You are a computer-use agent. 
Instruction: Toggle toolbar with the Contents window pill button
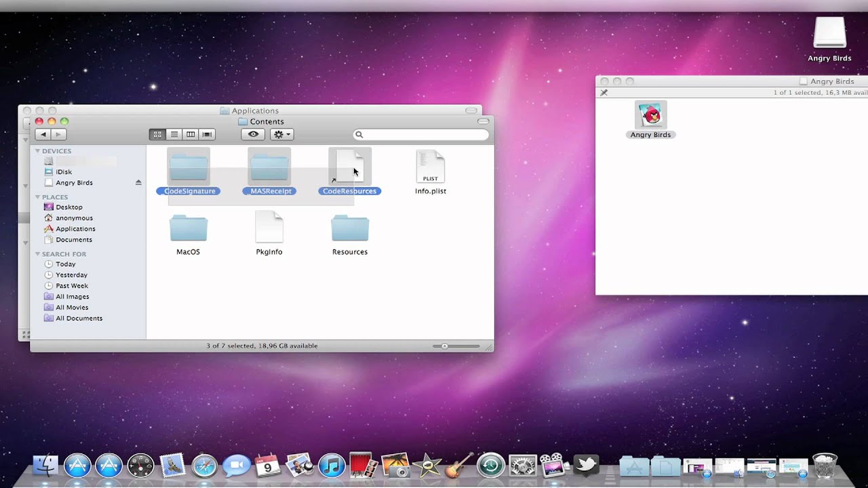coord(483,121)
